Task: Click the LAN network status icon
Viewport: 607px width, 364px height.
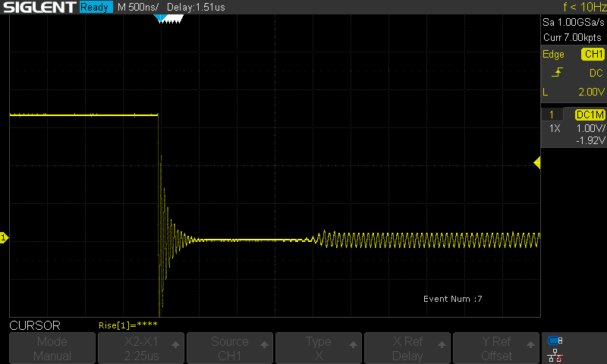Action: tap(555, 355)
